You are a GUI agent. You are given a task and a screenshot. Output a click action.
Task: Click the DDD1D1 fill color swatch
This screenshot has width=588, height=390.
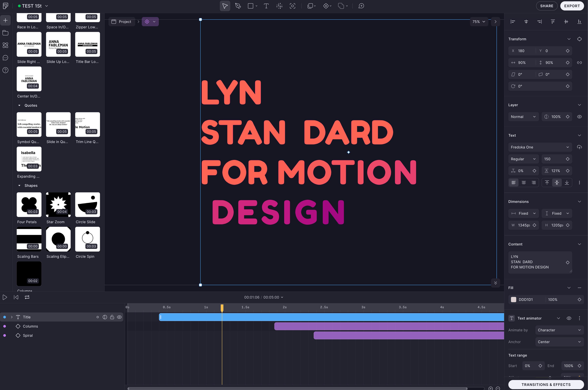[x=514, y=300]
